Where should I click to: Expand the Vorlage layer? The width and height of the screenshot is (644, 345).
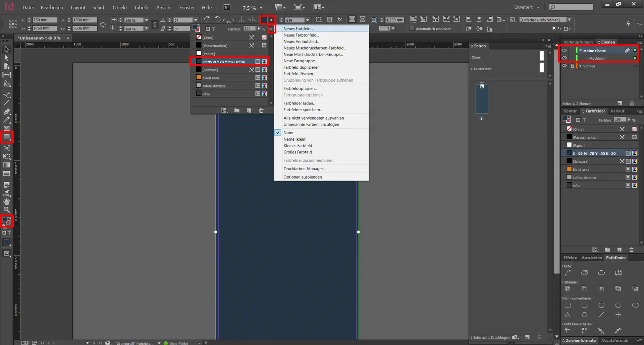[580, 66]
